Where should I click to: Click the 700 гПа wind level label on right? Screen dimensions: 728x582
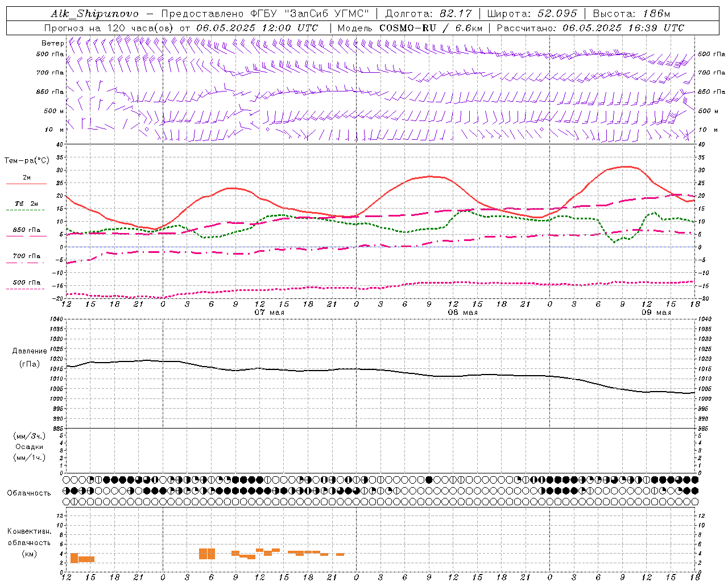[712, 73]
